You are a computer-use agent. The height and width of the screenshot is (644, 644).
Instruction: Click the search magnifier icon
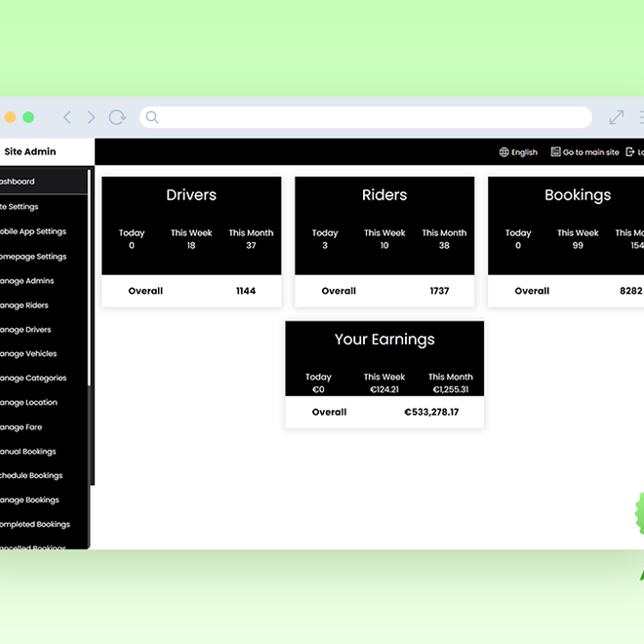coord(152,117)
